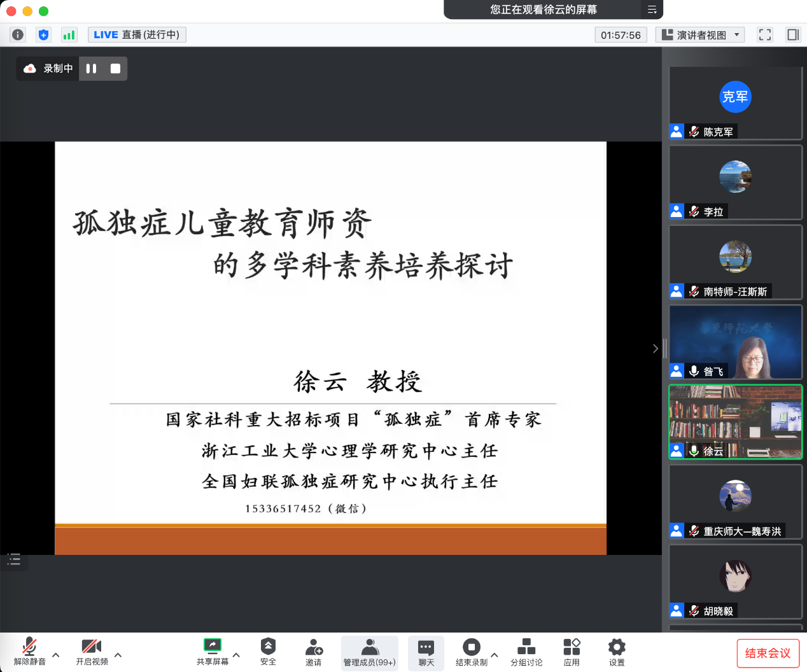
Task: Expand share screen options arrow
Action: [x=236, y=654]
